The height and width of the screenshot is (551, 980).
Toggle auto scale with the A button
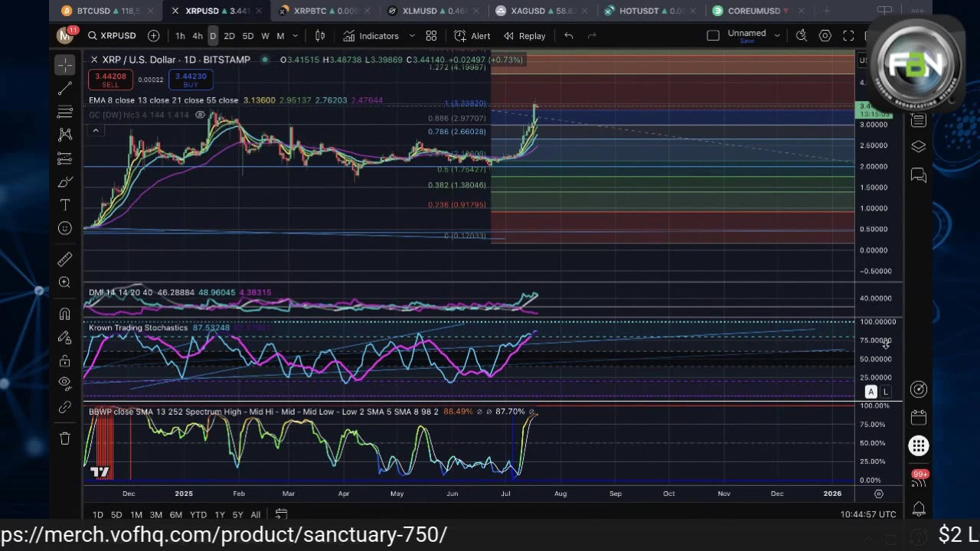pos(871,392)
